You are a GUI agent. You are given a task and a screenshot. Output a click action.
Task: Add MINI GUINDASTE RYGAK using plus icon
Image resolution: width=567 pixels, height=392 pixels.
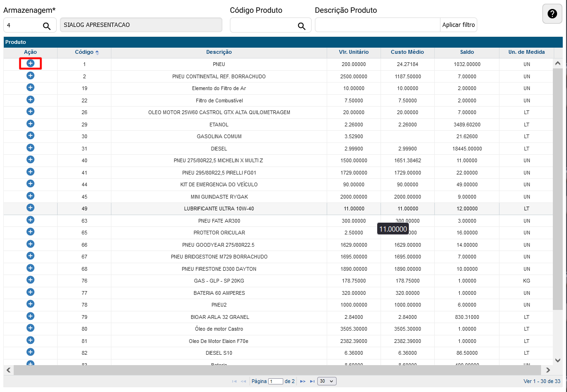coord(30,196)
